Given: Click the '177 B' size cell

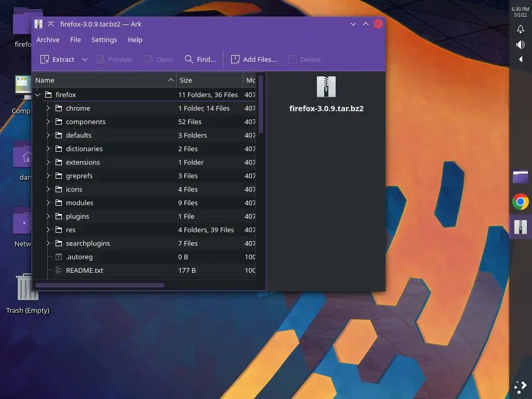Looking at the screenshot, I should point(187,270).
